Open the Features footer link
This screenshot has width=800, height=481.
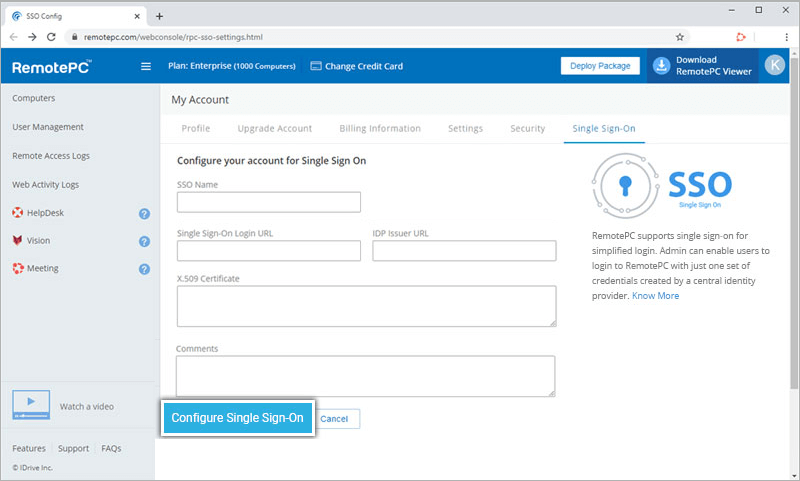[29, 448]
